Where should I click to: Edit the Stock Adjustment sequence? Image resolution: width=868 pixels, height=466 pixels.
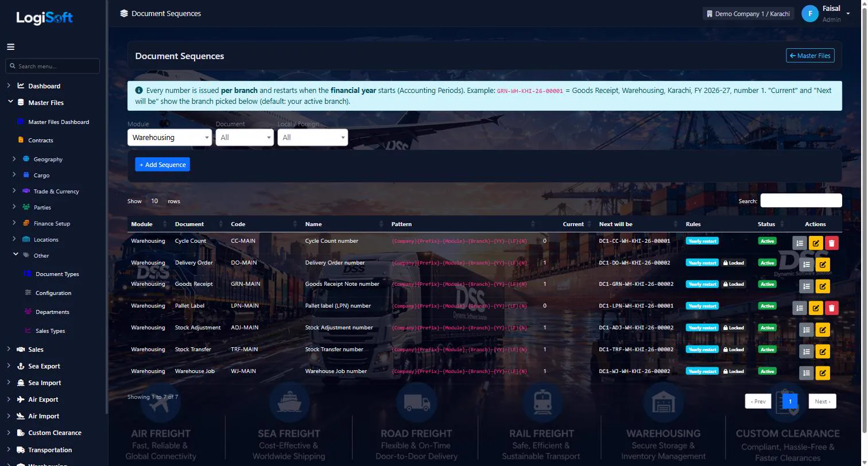click(823, 330)
